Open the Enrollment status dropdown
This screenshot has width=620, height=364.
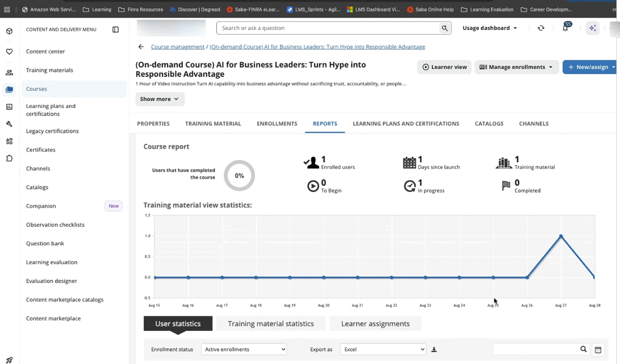[x=244, y=350]
